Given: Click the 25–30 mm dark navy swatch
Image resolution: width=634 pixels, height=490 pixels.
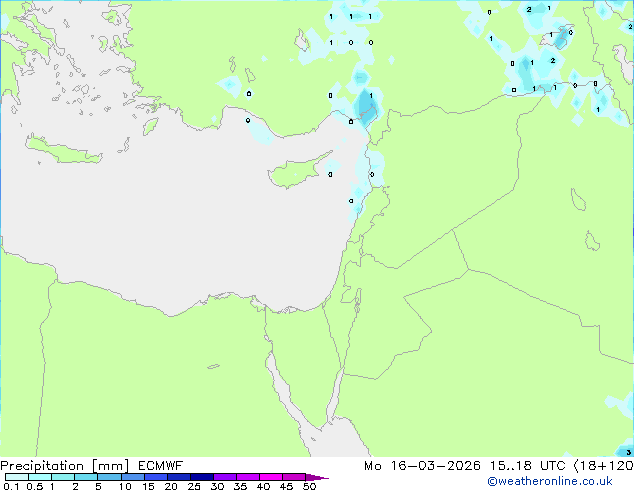Looking at the screenshot, I should tap(201, 477).
